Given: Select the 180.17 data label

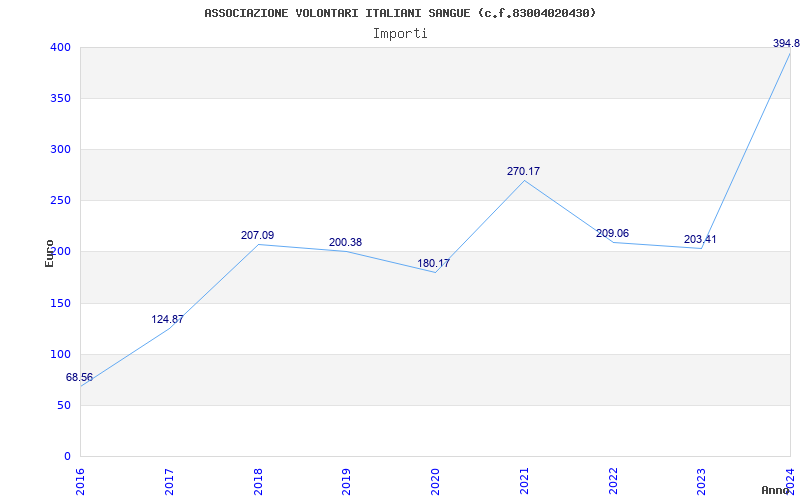Looking at the screenshot, I should pyautogui.click(x=434, y=263).
